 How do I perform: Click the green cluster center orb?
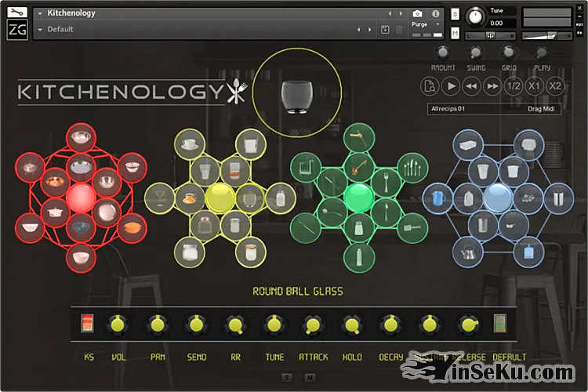coord(359,195)
